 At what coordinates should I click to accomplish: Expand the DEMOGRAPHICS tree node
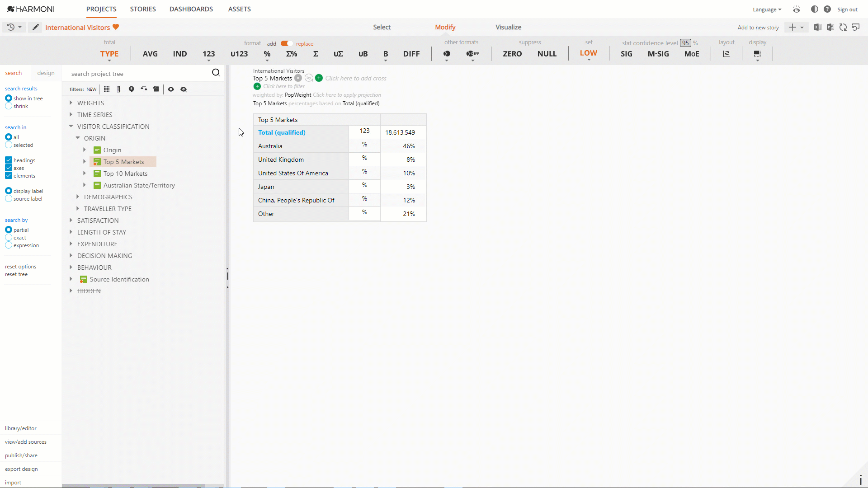click(78, 197)
